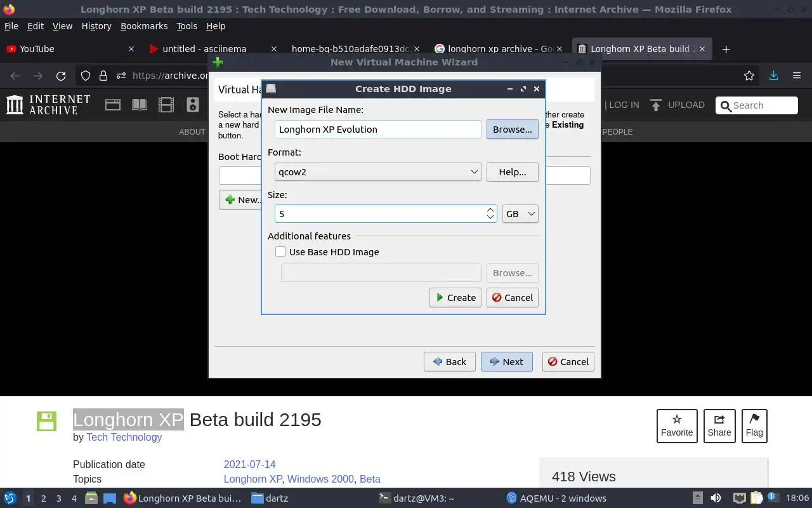Screen dimensions: 812x508
Task: View site security padlock information
Action: pyautogui.click(x=103, y=76)
